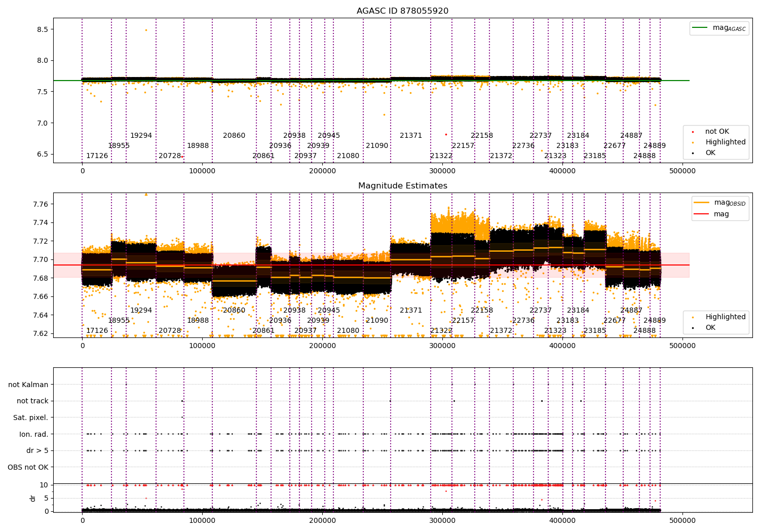Click the 'not track' row label
The width and height of the screenshot is (760, 532).
point(32,401)
